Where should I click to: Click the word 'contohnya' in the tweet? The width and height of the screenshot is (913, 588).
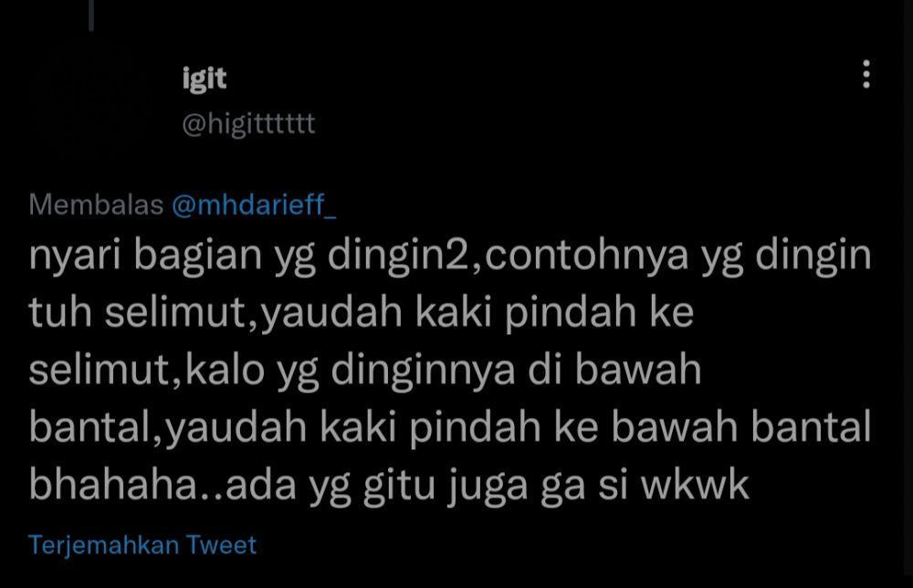586,256
